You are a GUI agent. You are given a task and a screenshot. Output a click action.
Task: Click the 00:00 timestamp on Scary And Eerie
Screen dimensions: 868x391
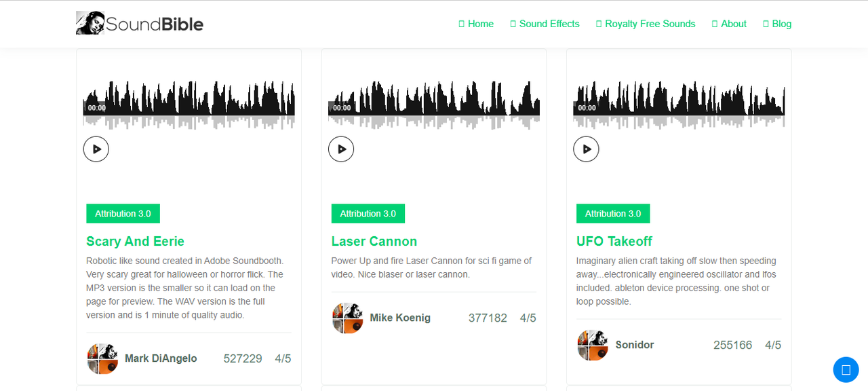pos(96,108)
